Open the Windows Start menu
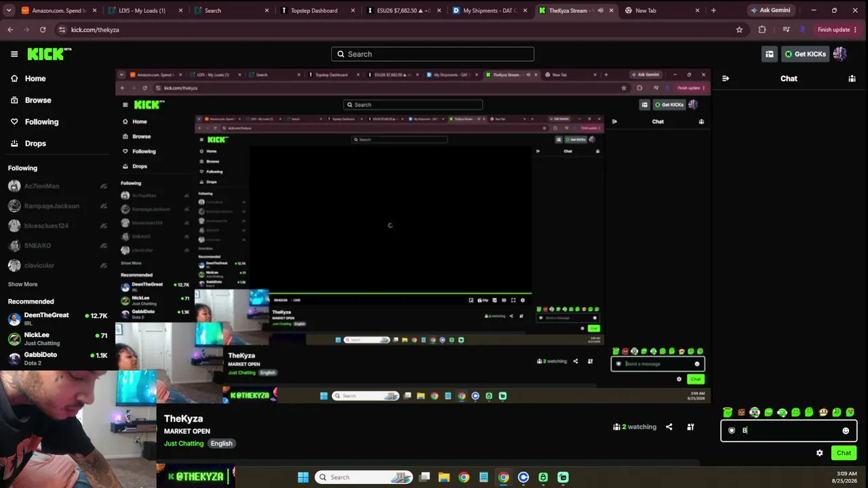This screenshot has width=868, height=488. coord(303,477)
